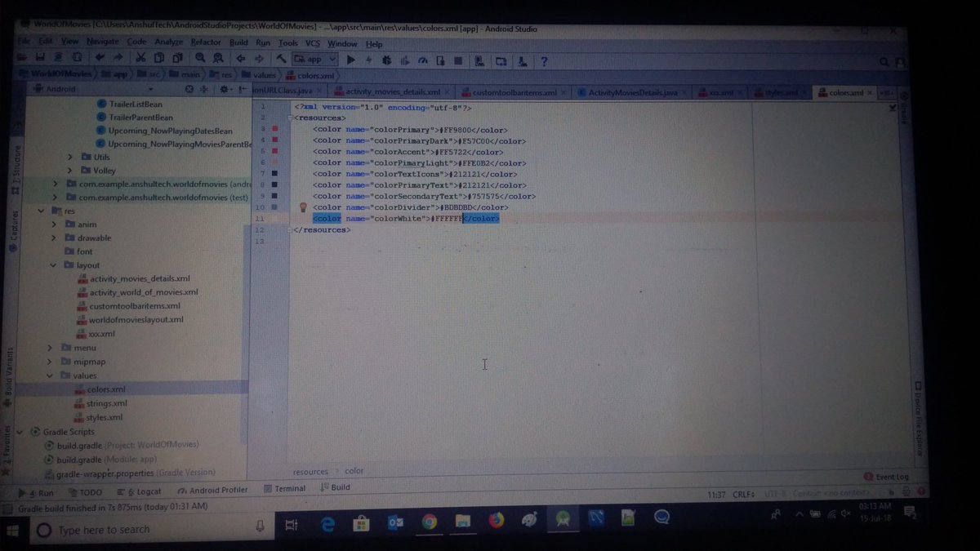Collapse the res folder
Screen dimensions: 980x551
(x=42, y=211)
